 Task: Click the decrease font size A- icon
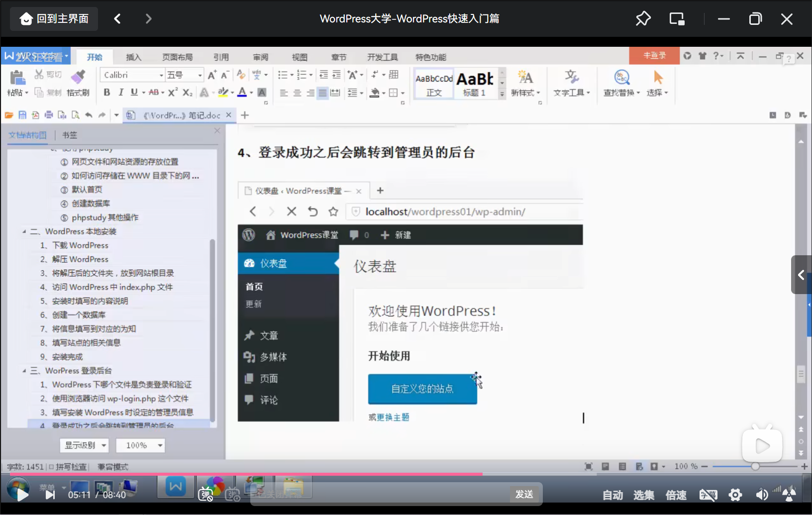[x=225, y=75]
